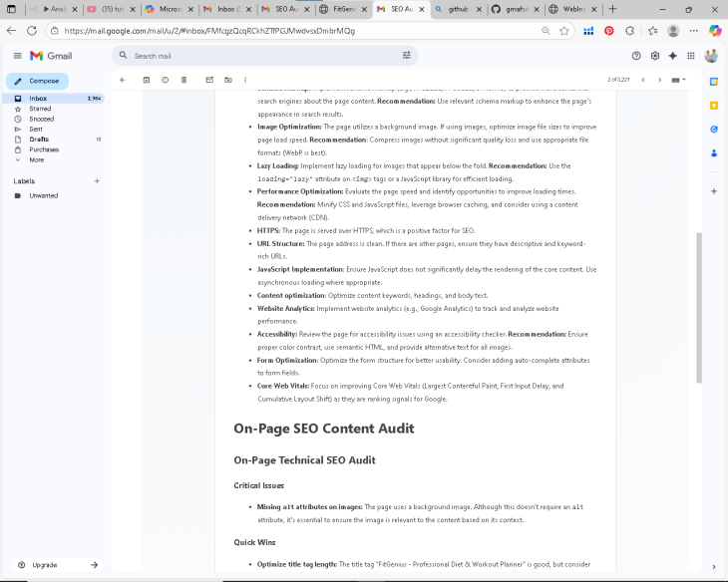Show search options filter icon

point(406,56)
